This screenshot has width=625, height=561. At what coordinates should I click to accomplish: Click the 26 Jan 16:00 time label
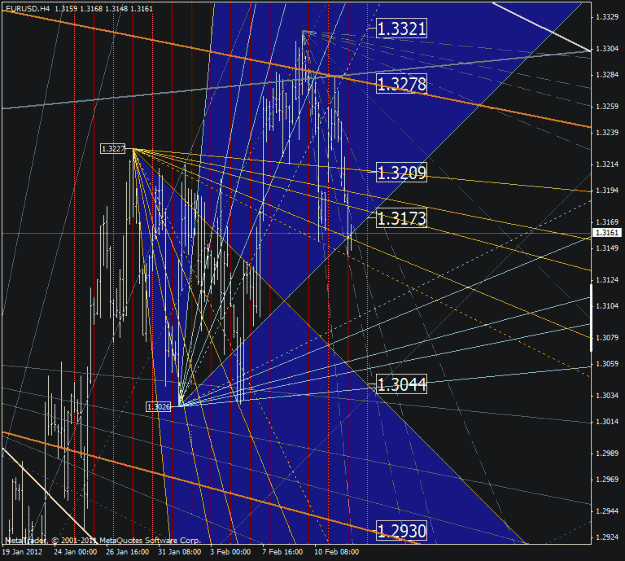click(128, 552)
